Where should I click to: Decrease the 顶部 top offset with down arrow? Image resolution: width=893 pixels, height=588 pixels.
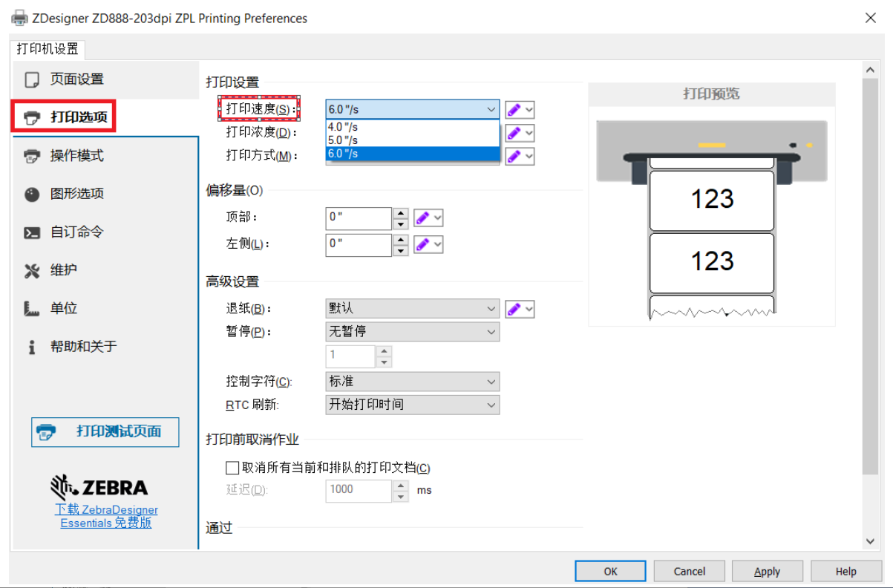coord(401,224)
